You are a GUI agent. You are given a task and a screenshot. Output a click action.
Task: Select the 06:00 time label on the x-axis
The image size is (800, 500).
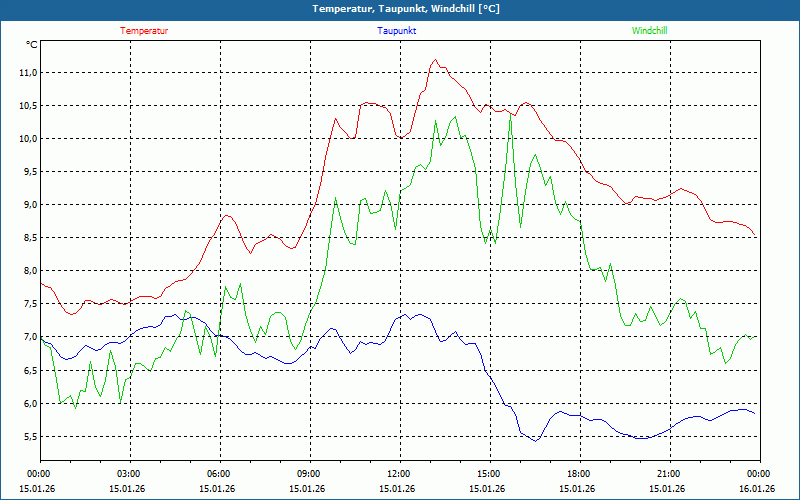tap(219, 474)
